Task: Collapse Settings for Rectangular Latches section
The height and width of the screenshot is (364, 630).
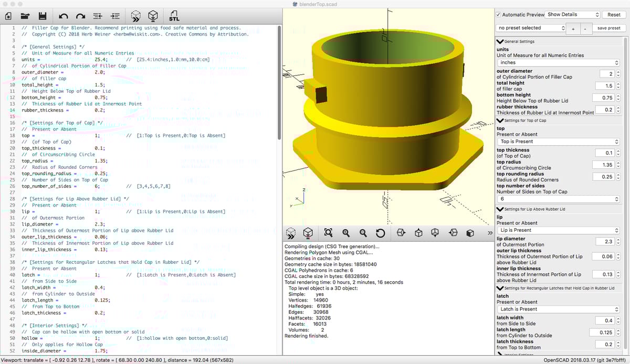Action: tap(500, 288)
